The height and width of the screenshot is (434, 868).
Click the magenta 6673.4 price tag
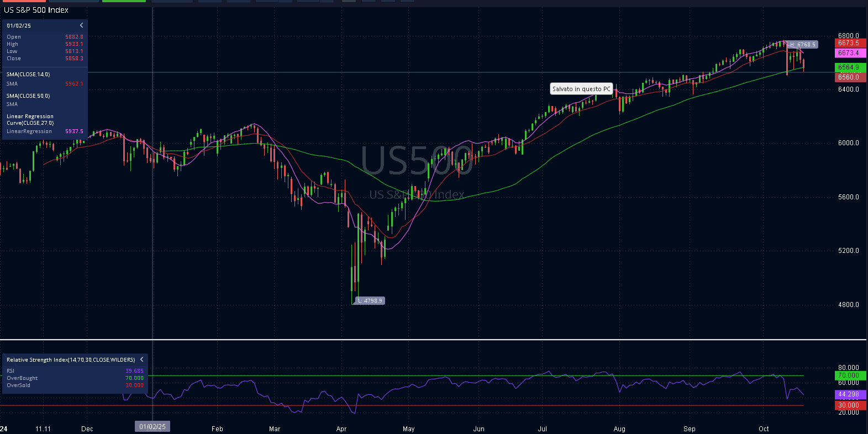click(x=849, y=53)
